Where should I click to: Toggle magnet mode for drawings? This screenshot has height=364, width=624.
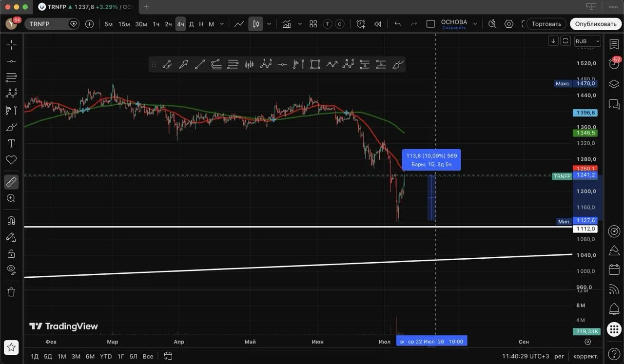coord(11,220)
